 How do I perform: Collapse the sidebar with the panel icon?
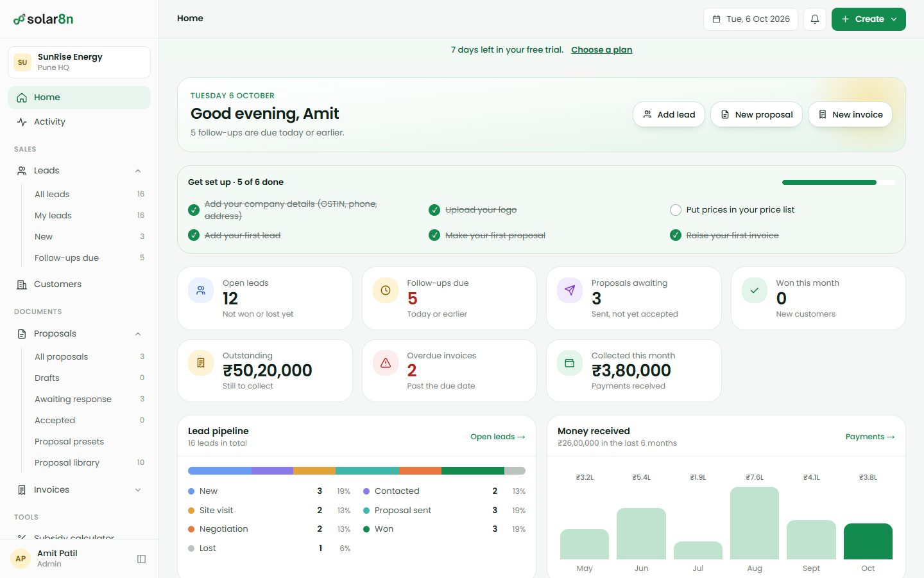coord(142,559)
